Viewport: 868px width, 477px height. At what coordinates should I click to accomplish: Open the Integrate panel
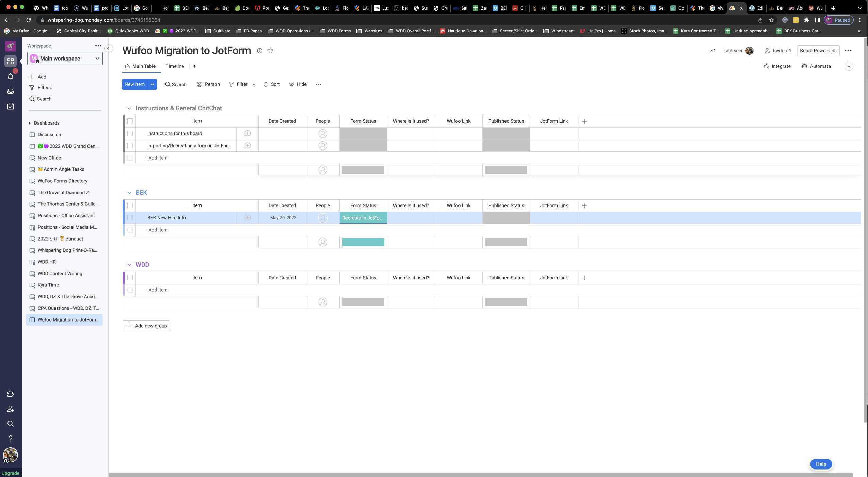(x=777, y=66)
